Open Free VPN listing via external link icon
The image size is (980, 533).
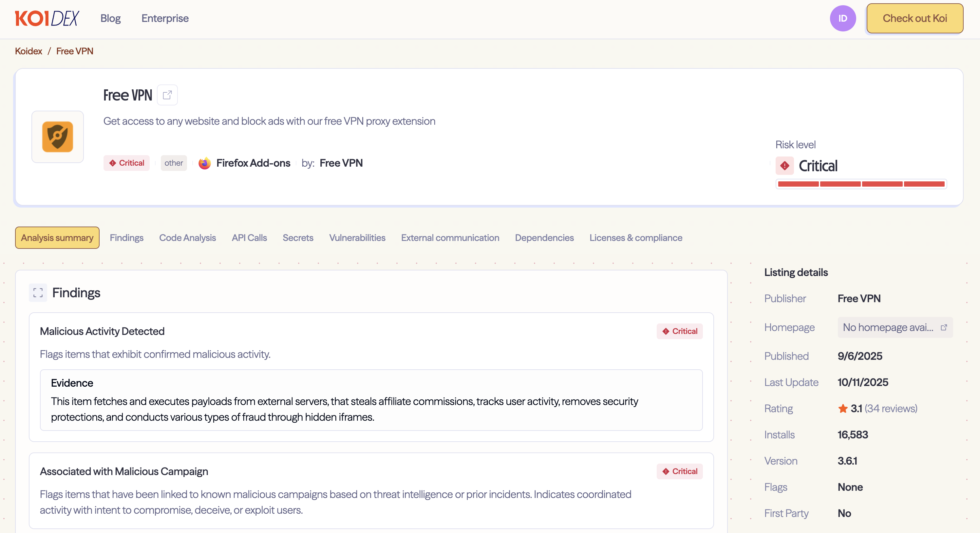[x=167, y=95]
